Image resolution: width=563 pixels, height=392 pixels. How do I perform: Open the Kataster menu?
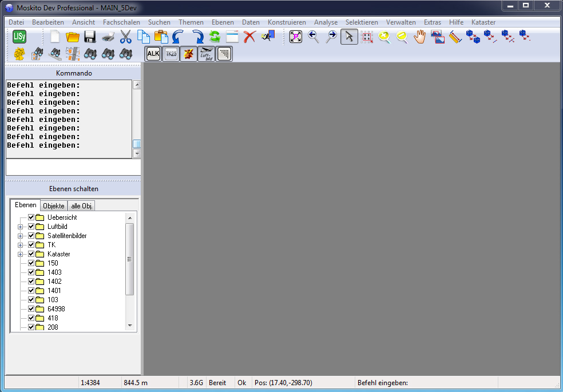(x=483, y=22)
